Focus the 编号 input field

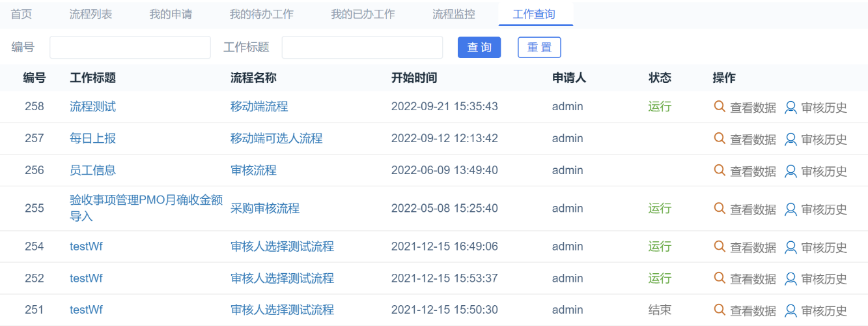coord(130,48)
